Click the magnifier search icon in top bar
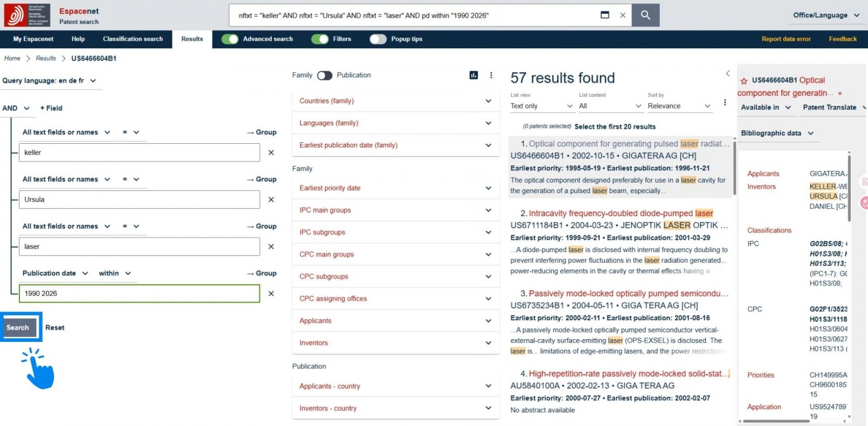Image resolution: width=868 pixels, height=426 pixels. click(x=645, y=15)
